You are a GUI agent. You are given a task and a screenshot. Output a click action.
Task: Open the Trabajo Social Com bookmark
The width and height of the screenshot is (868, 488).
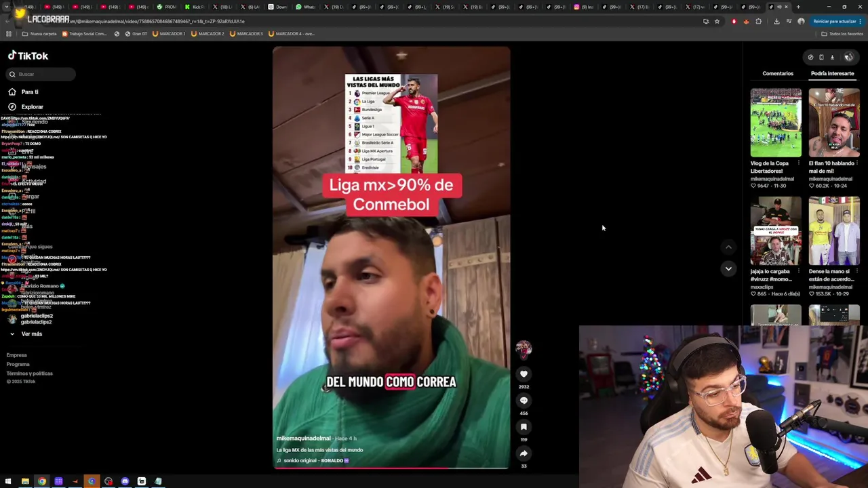click(85, 33)
